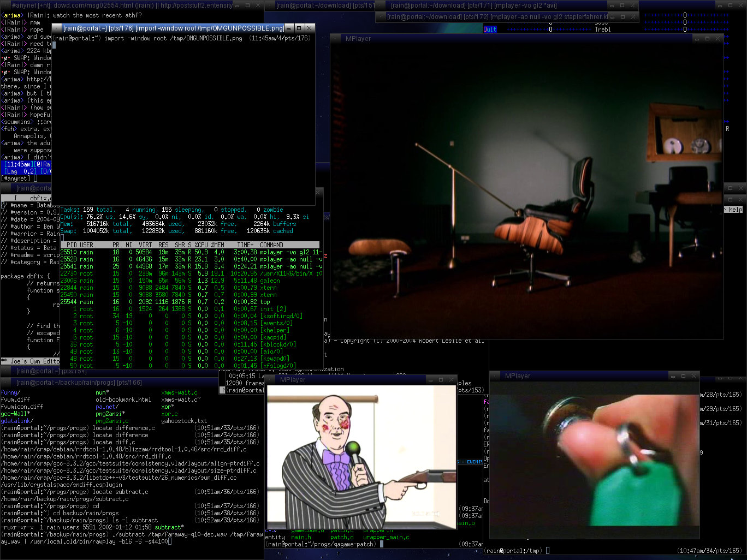Screen dimensions: 747x560
Task: Close the keyring MPlayer window
Action: pos(693,376)
